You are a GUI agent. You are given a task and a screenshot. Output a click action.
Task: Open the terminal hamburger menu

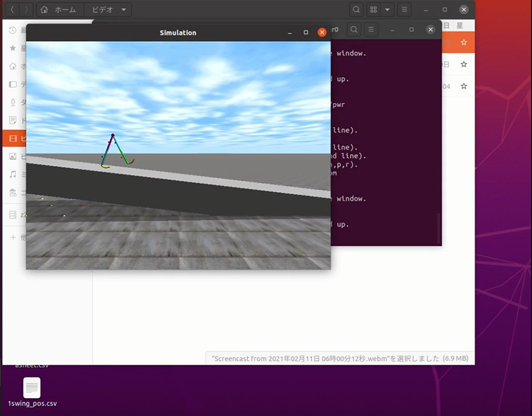(372, 30)
